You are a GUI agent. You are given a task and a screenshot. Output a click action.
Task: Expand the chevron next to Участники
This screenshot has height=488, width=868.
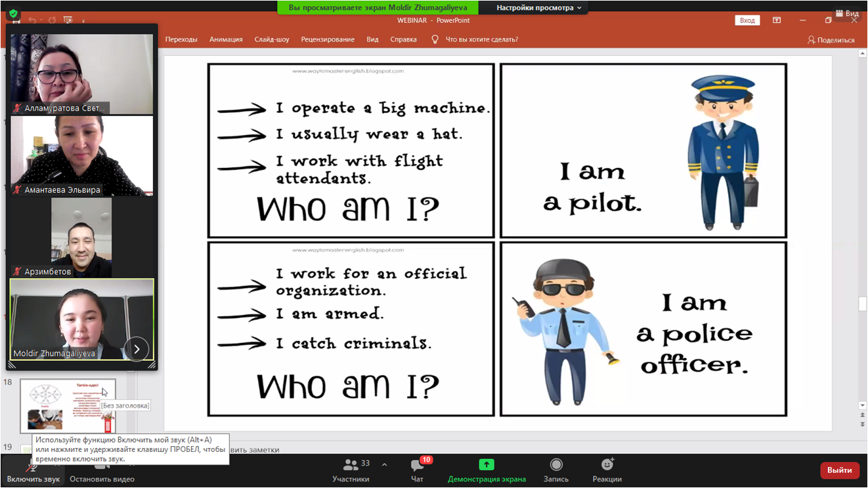(x=384, y=465)
